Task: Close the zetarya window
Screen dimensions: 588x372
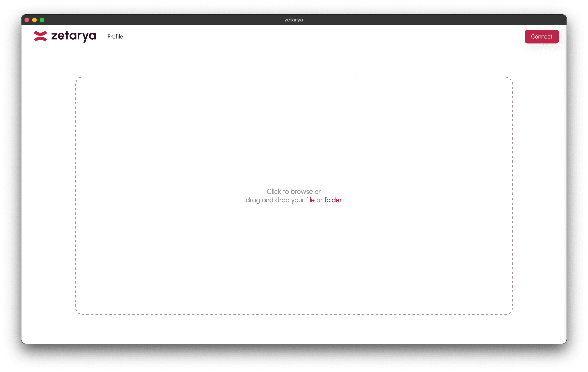Action: (27, 20)
